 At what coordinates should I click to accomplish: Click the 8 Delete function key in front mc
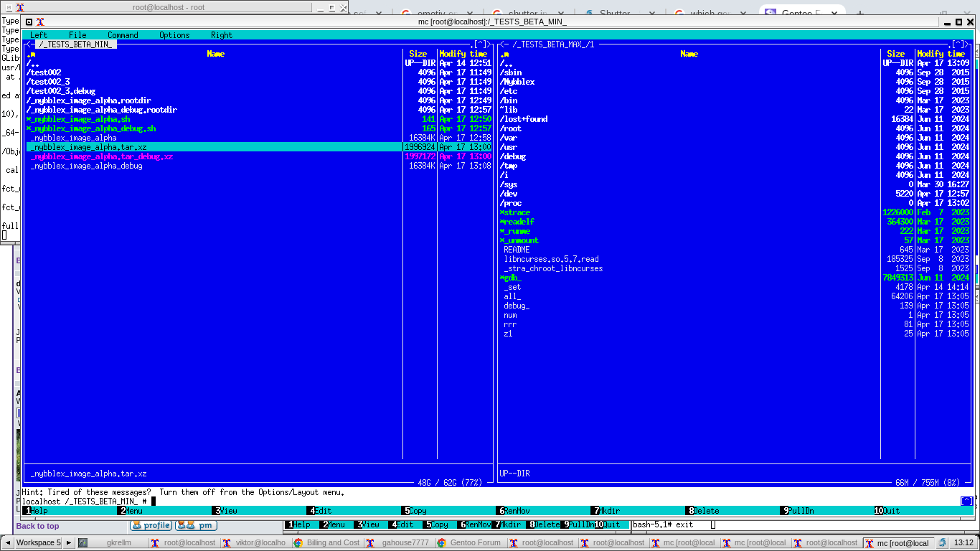click(703, 511)
